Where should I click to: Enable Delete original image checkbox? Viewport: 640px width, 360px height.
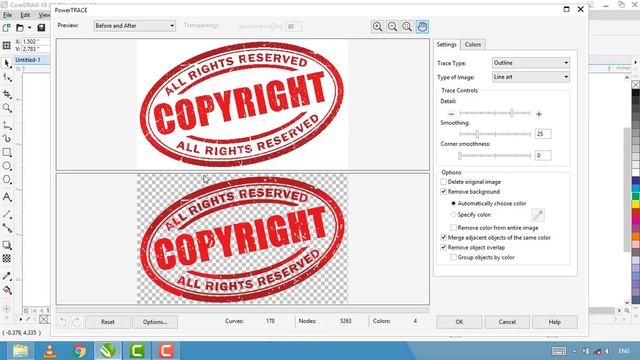pos(444,182)
